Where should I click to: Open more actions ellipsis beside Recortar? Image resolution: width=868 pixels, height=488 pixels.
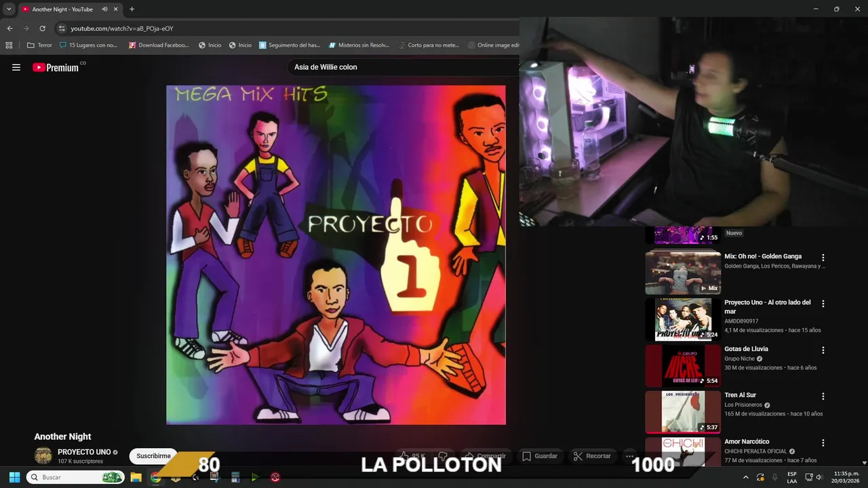[x=630, y=456]
